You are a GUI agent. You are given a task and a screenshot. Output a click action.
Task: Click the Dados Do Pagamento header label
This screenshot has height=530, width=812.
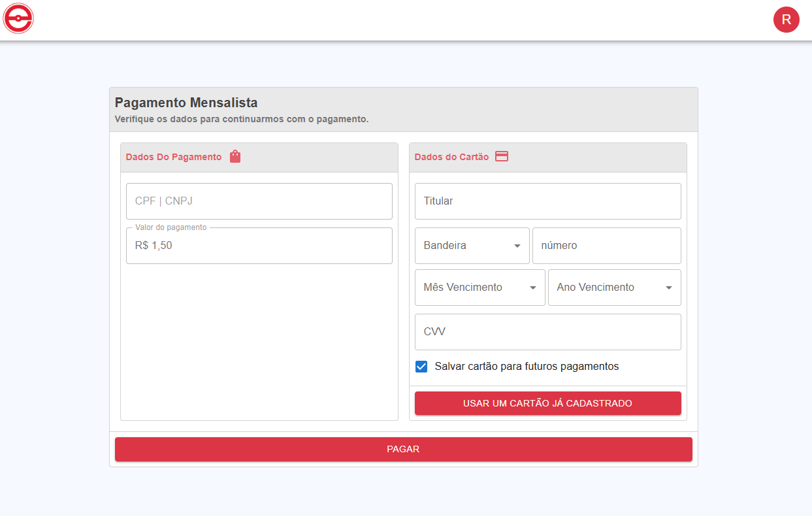174,157
